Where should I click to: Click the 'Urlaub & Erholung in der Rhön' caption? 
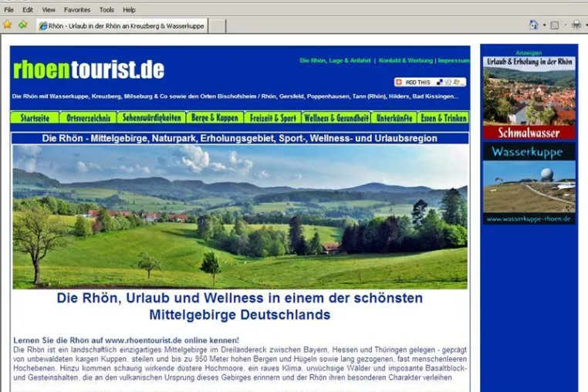[529, 62]
